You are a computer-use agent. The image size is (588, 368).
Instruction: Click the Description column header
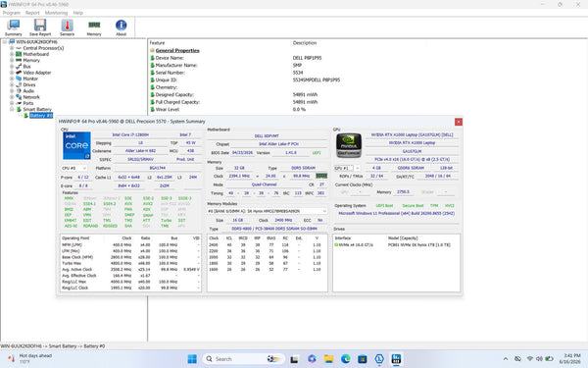point(305,43)
